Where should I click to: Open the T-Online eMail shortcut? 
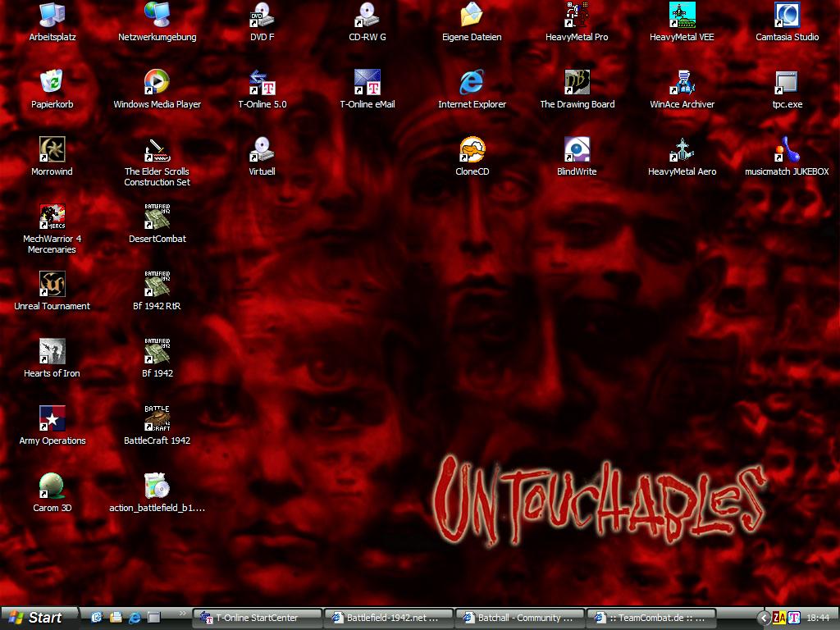pos(367,89)
